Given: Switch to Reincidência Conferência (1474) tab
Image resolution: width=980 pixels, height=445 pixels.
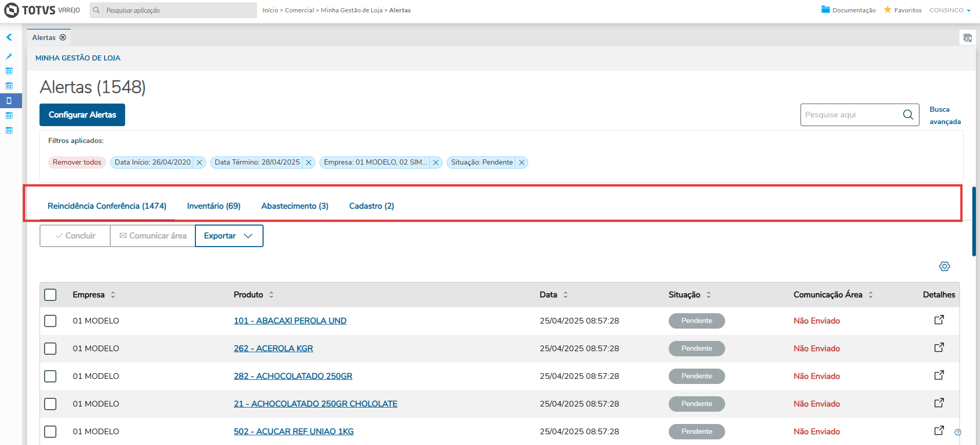Looking at the screenshot, I should 107,206.
